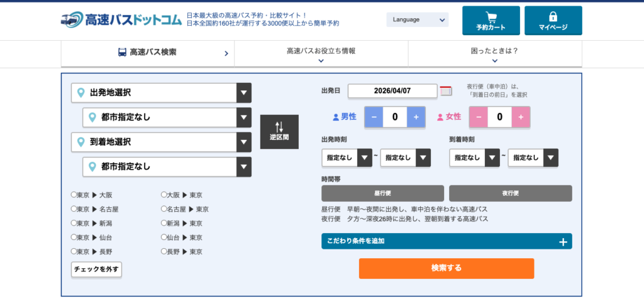The height and width of the screenshot is (304, 644).
Task: Select the 東京 ▶ 大阪 route radio button
Action: pyautogui.click(x=74, y=195)
